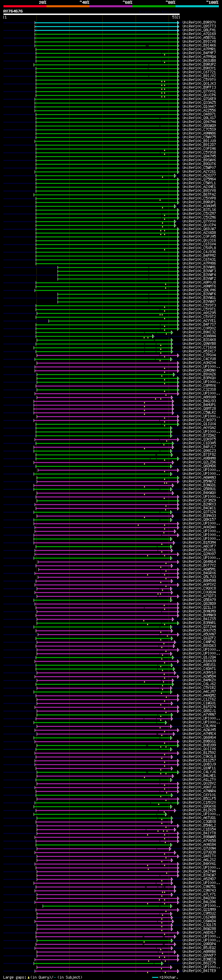Click the =100char. scale label
This screenshot has width=222, height=980.
(168, 977)
